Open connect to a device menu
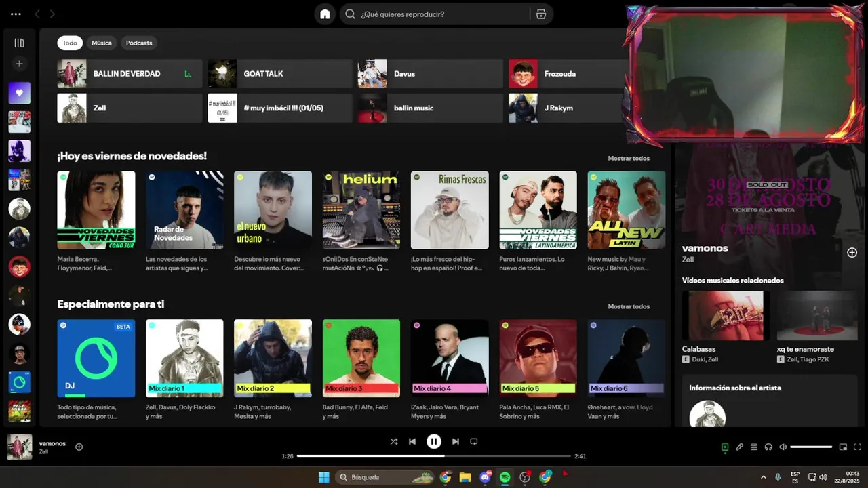Image resolution: width=868 pixels, height=488 pixels. [x=768, y=447]
